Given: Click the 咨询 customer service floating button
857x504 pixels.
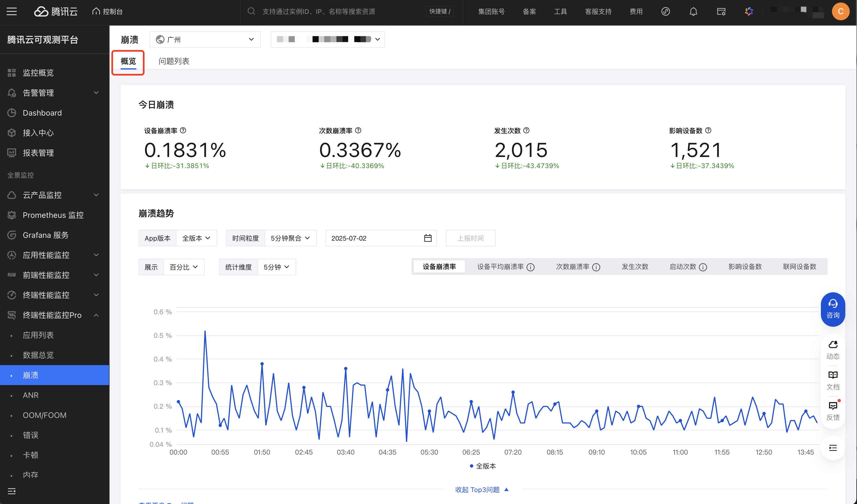Looking at the screenshot, I should (x=833, y=309).
